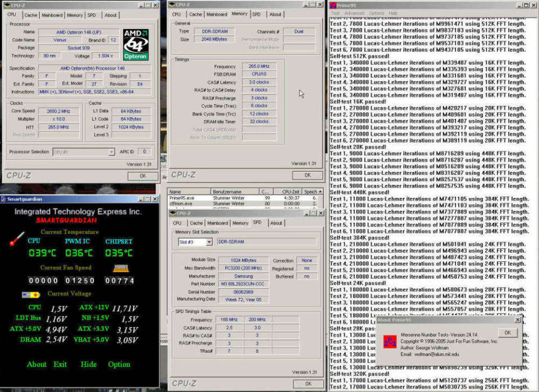Click About link in Smartguardian
The image size is (539, 392).
tap(36, 364)
